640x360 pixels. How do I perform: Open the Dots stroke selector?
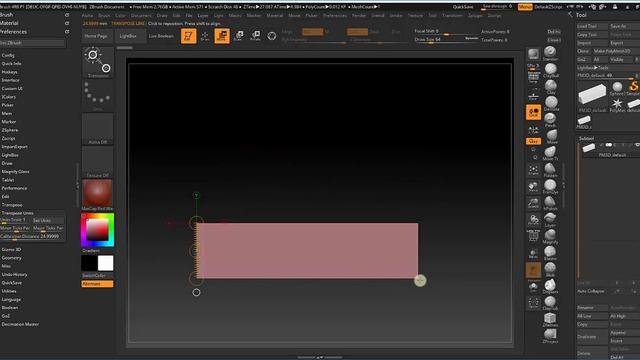[x=98, y=96]
